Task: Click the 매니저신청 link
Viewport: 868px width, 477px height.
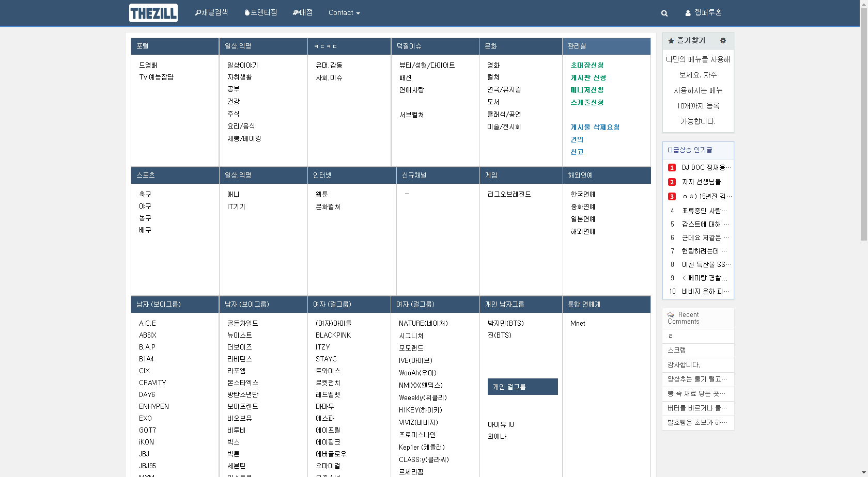Action: coord(587,90)
